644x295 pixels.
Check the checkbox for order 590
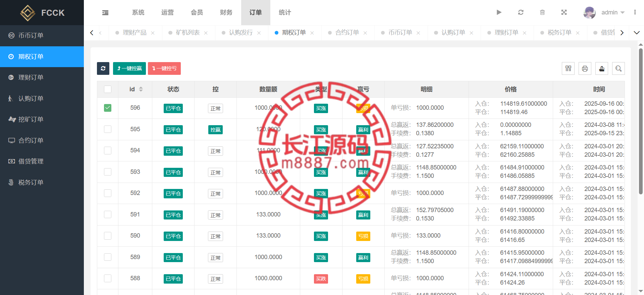(x=108, y=236)
